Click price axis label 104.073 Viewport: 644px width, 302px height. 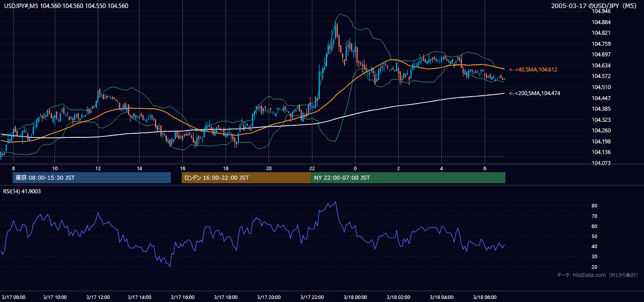601,163
